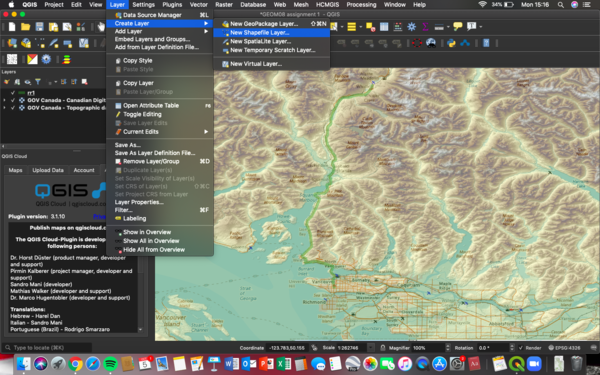Open the Add Layer submenu
600x375 pixels.
point(160,31)
